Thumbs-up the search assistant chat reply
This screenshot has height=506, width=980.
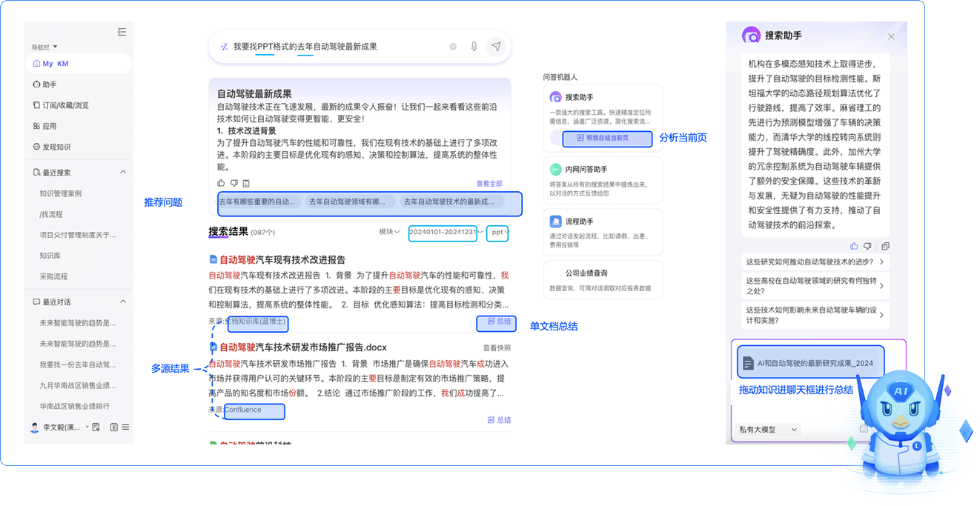tap(854, 246)
